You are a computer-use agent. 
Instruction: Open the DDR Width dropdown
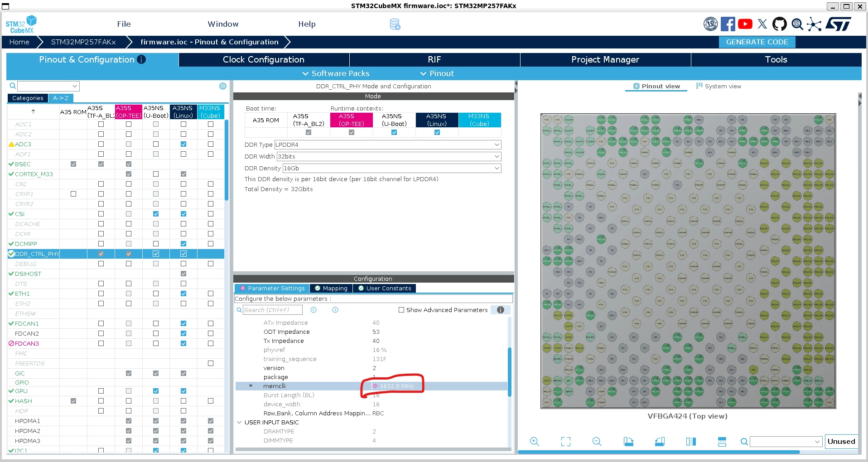tap(389, 156)
